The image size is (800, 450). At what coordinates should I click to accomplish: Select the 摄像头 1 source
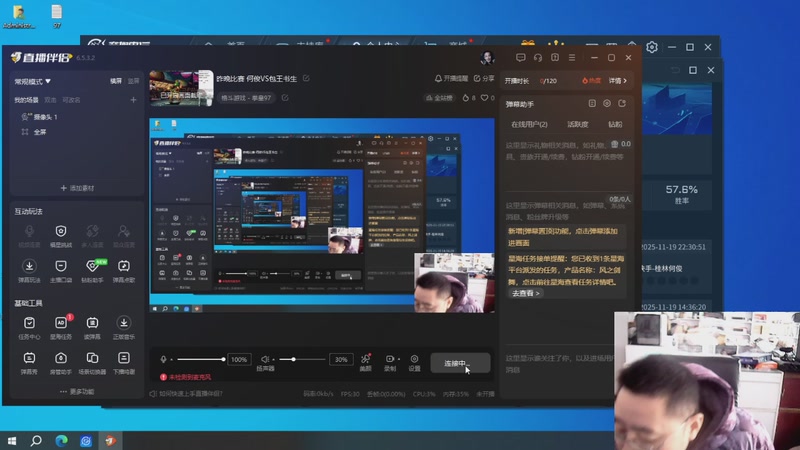click(x=39, y=117)
